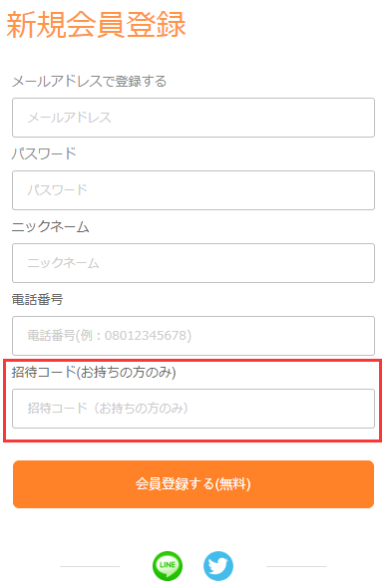Click the grey ニックネーム placeholder text
This screenshot has height=588, width=388.
point(64,263)
